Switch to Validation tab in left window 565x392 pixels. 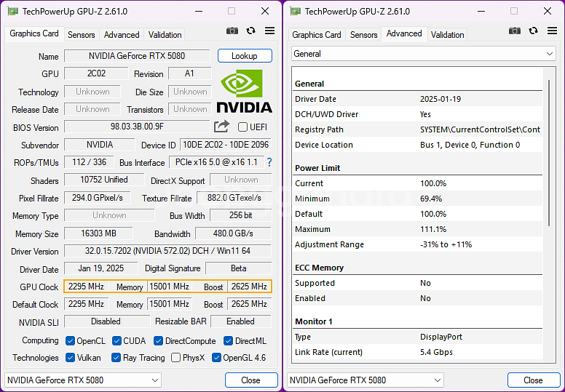[165, 35]
